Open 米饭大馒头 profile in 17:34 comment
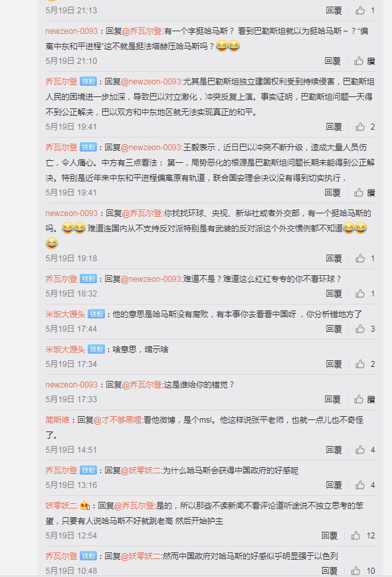Viewport: 392px width, 577px height. pyautogui.click(x=65, y=350)
